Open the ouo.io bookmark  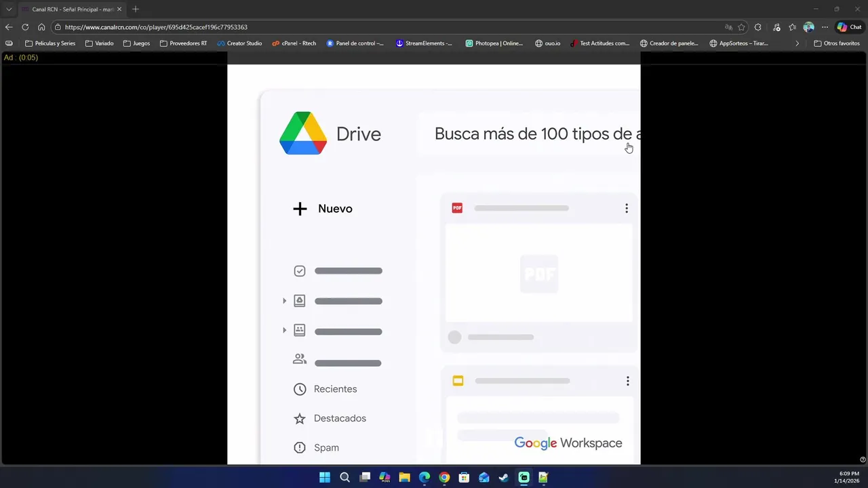tap(547, 43)
